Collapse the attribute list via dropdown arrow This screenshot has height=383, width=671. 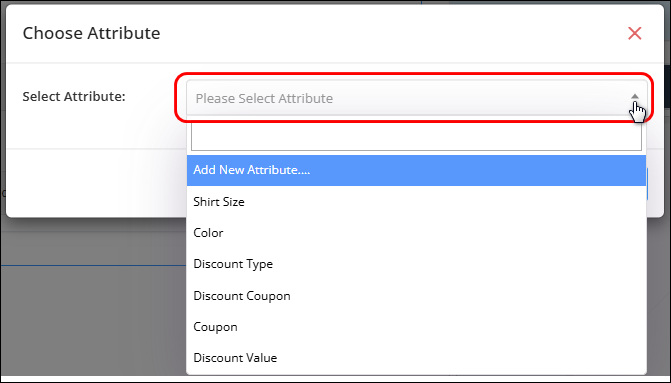[x=635, y=97]
